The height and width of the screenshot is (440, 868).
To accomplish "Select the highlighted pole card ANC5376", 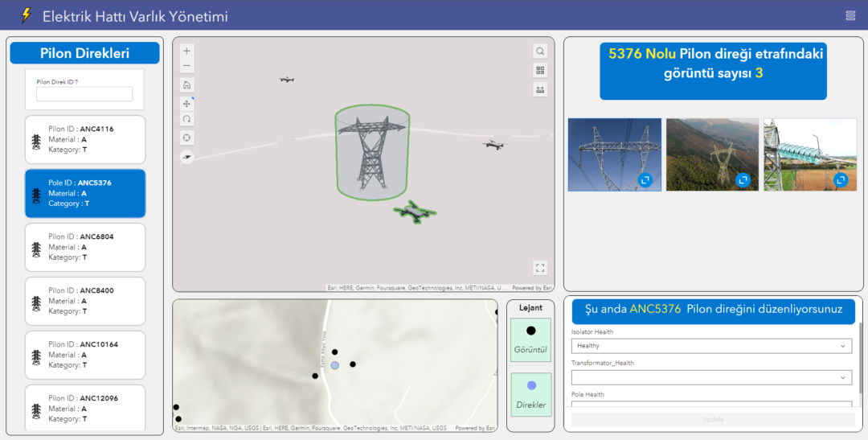I will (x=85, y=193).
